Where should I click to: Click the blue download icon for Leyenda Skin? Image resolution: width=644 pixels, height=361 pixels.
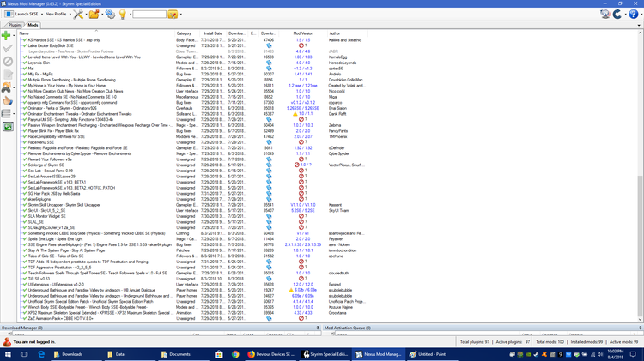269,63
